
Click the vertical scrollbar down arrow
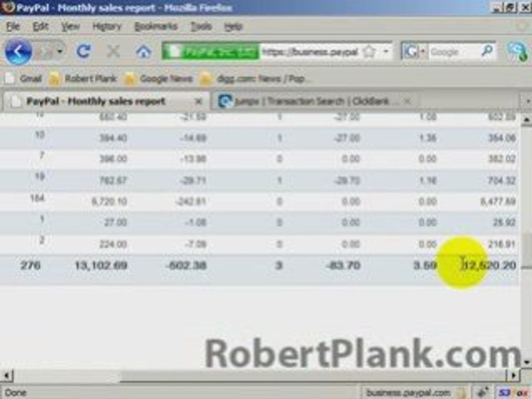[526, 362]
